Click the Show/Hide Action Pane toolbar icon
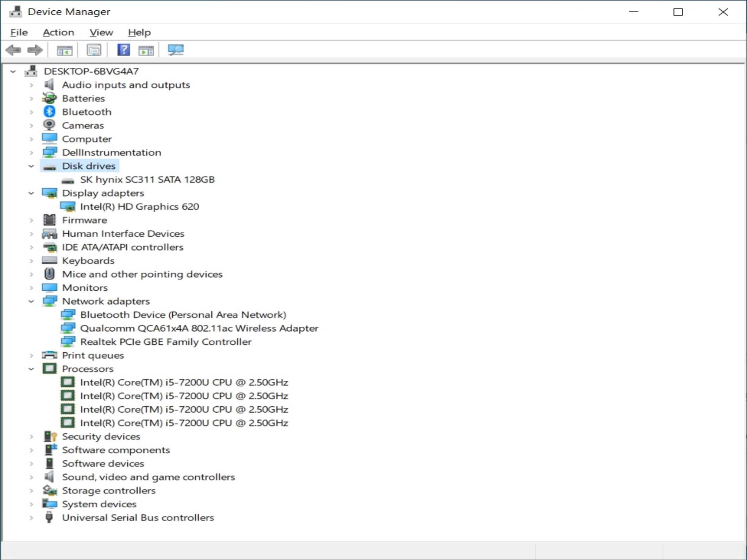Screen dimensions: 747x560 coord(146,50)
